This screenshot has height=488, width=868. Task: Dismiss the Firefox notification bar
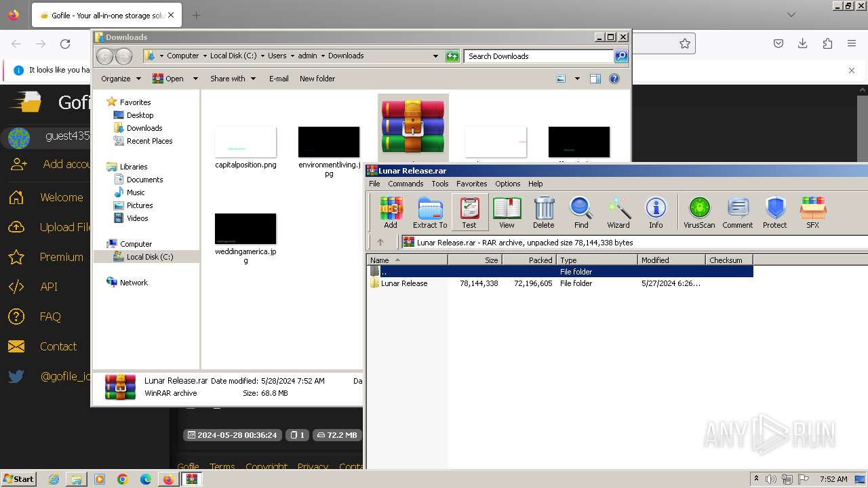[852, 70]
